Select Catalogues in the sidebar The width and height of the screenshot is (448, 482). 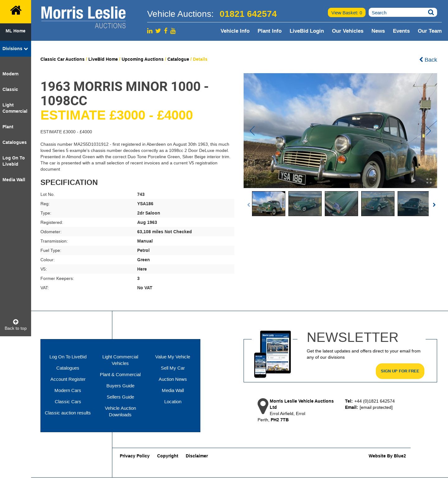point(15,142)
